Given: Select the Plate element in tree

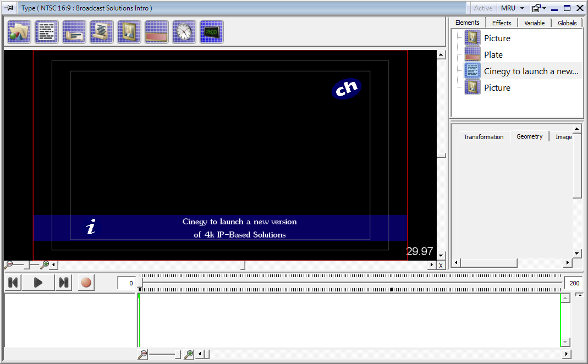Looking at the screenshot, I should coord(493,55).
